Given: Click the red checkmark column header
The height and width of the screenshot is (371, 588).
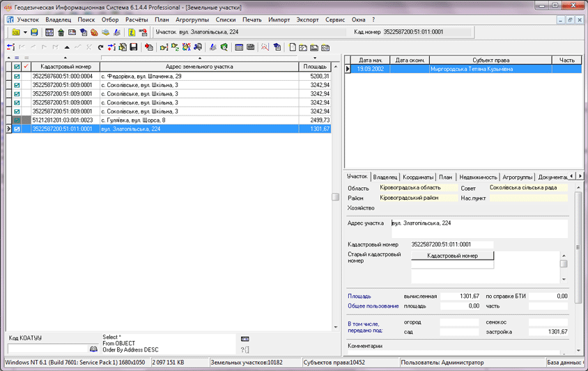Looking at the screenshot, I should [x=26, y=67].
